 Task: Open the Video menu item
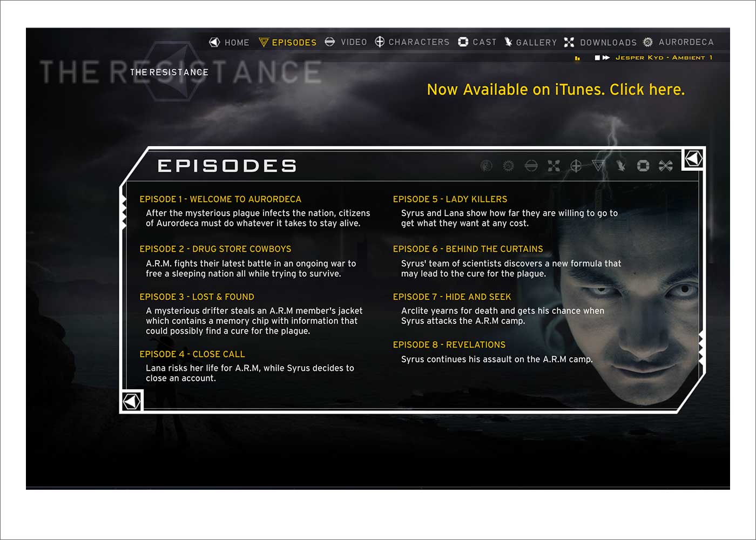click(353, 42)
